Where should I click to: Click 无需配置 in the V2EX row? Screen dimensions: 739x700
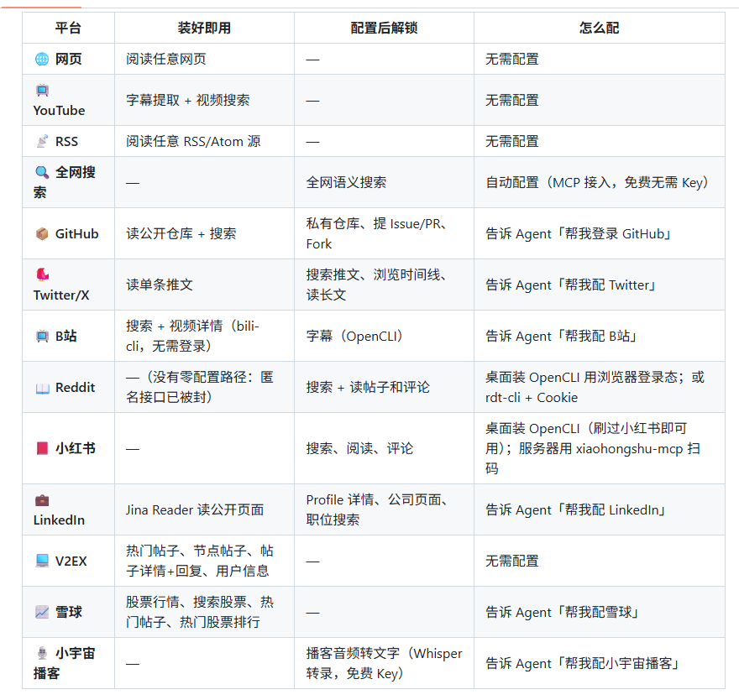(x=511, y=561)
